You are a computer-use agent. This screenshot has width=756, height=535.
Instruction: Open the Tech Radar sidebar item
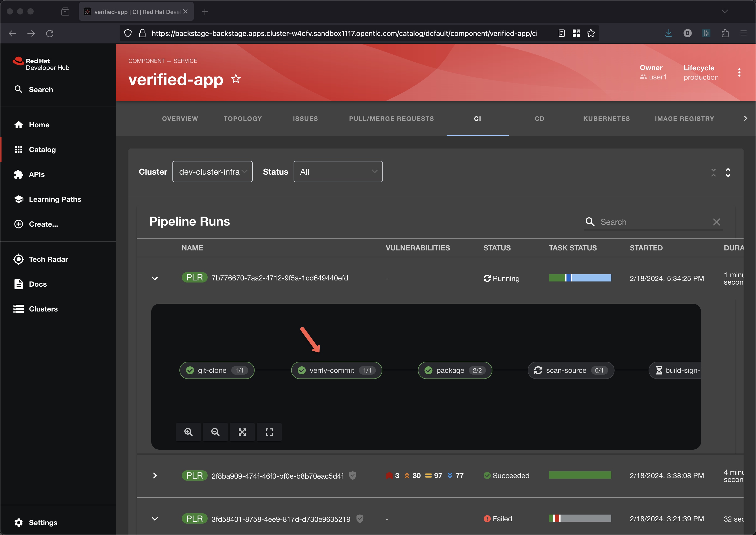pos(48,259)
